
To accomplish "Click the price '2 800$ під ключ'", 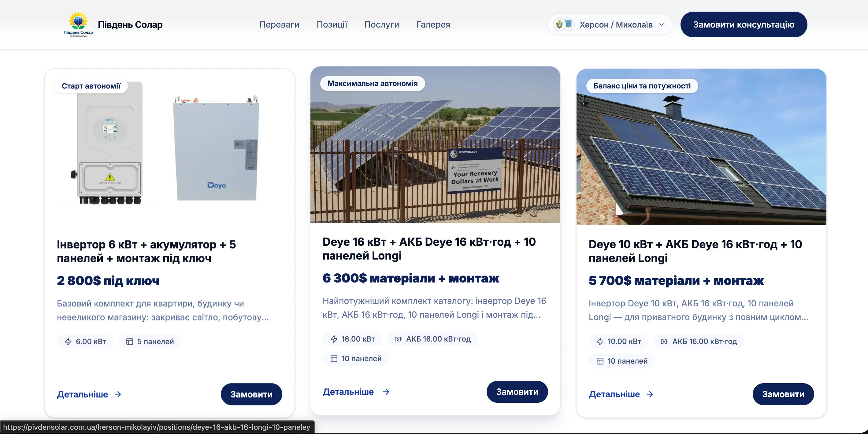I will pyautogui.click(x=108, y=281).
